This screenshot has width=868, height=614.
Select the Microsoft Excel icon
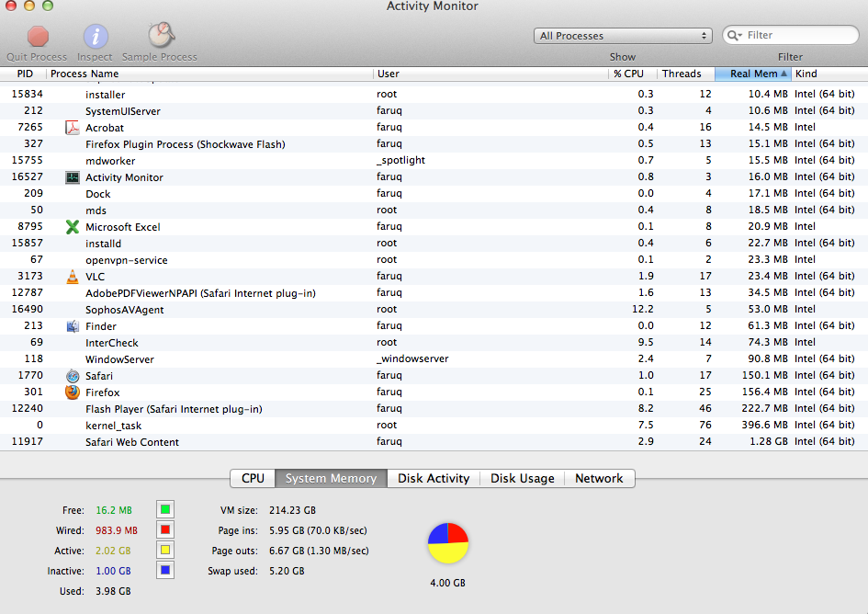[x=73, y=227]
